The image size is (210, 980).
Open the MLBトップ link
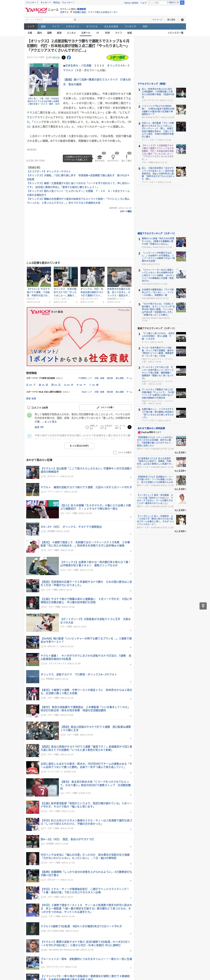pos(87,392)
